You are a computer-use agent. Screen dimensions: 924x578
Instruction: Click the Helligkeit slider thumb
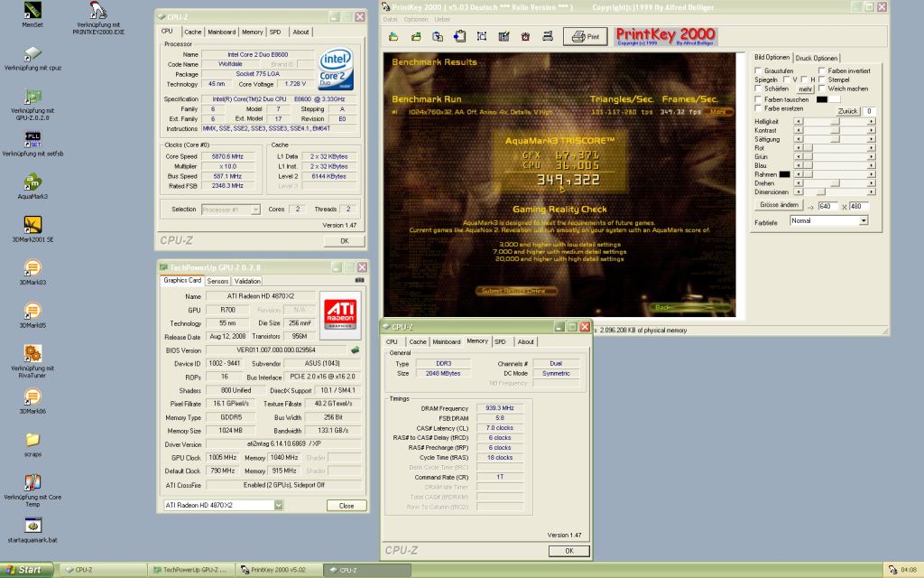point(835,122)
